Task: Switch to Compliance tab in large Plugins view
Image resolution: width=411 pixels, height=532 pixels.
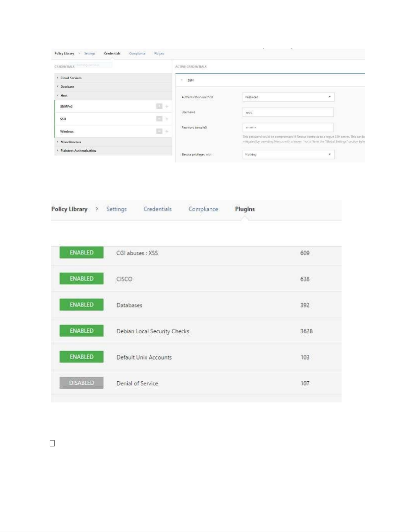Action: [x=203, y=209]
